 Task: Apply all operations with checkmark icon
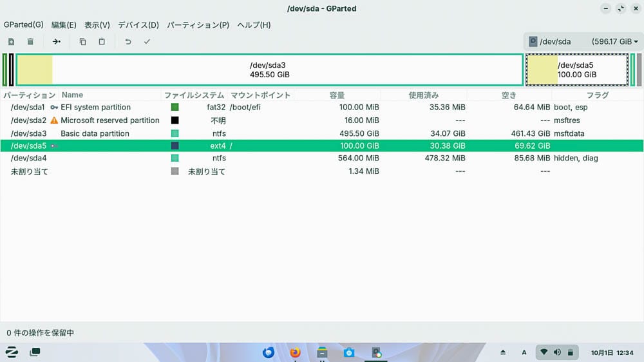pyautogui.click(x=147, y=42)
